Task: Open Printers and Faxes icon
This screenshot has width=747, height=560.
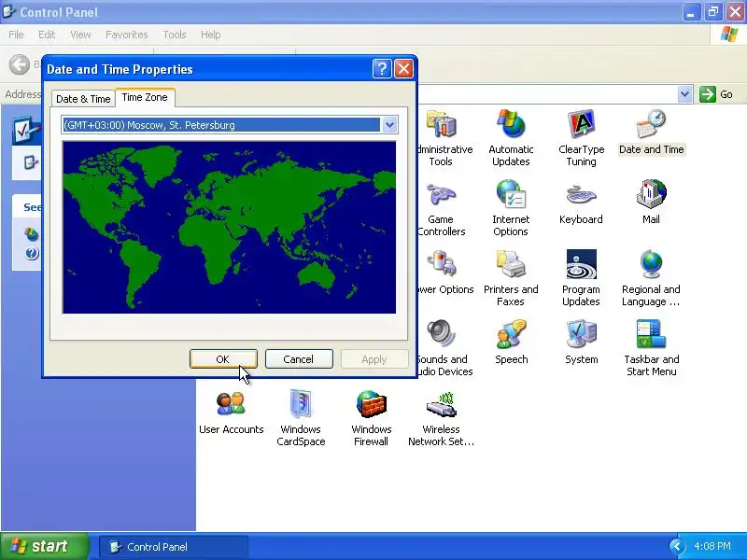Action: (511, 264)
